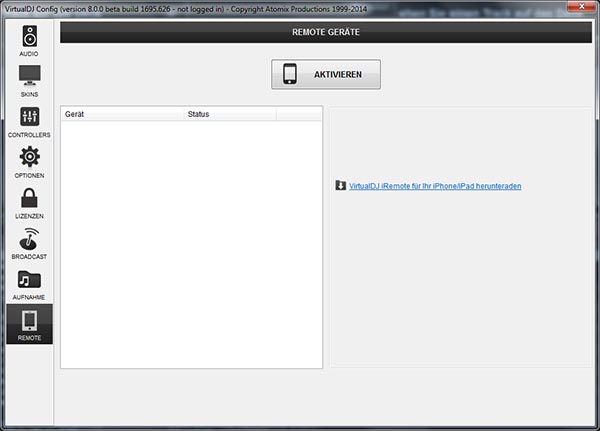Click the Aktivieren button

click(x=326, y=74)
